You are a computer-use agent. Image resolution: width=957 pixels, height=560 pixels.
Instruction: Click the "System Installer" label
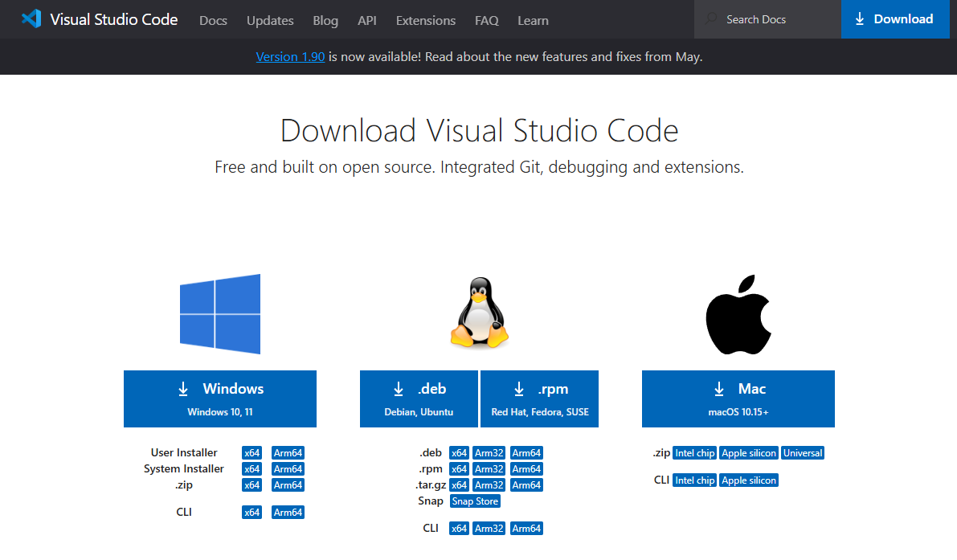184,468
